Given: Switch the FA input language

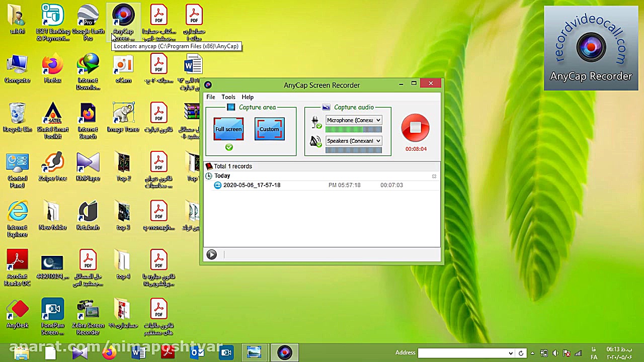Looking at the screenshot, I should pyautogui.click(x=594, y=353).
